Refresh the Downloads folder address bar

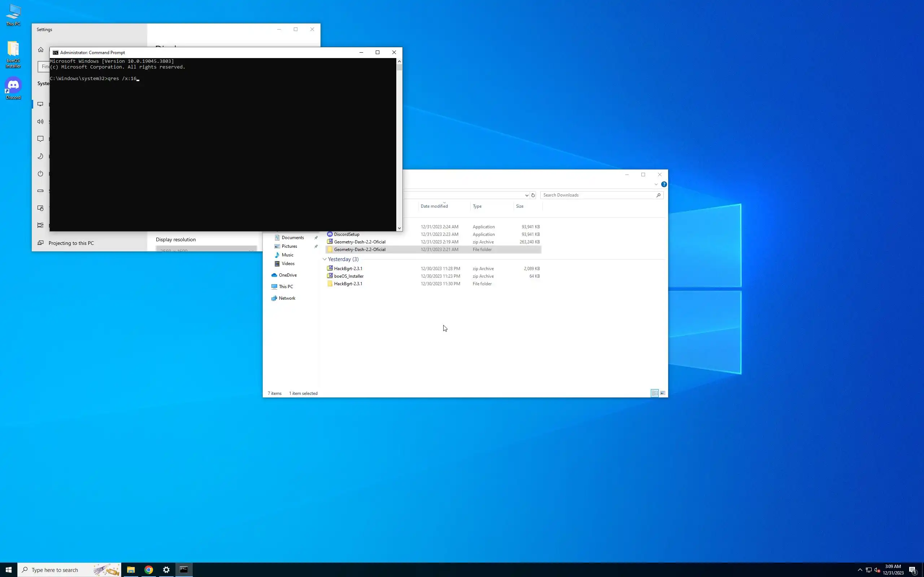(533, 195)
